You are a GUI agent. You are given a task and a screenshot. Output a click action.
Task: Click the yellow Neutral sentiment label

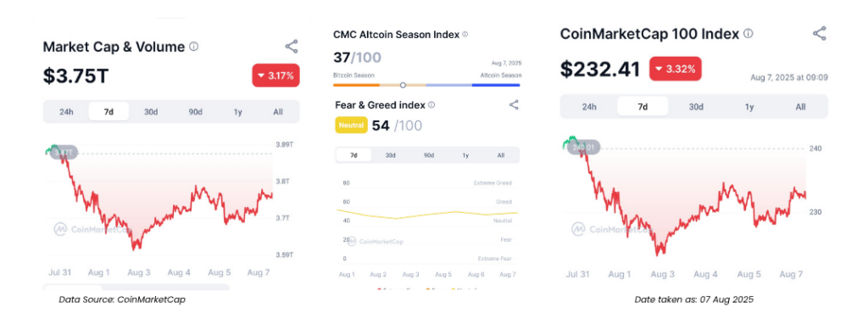(351, 126)
